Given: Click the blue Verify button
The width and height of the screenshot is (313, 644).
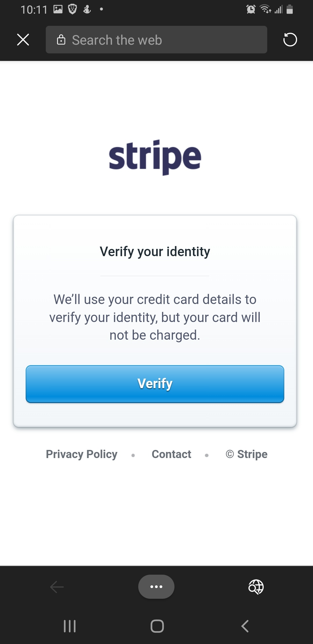Looking at the screenshot, I should [155, 384].
